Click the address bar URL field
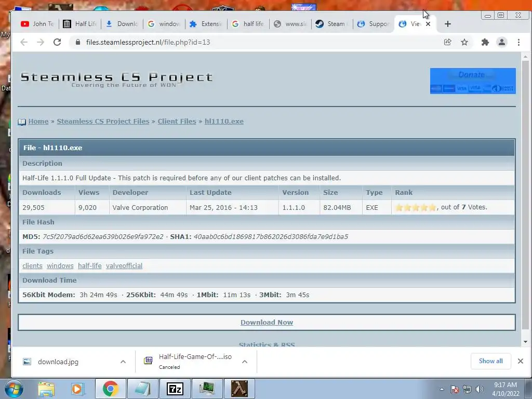The height and width of the screenshot is (399, 532). tap(255, 42)
